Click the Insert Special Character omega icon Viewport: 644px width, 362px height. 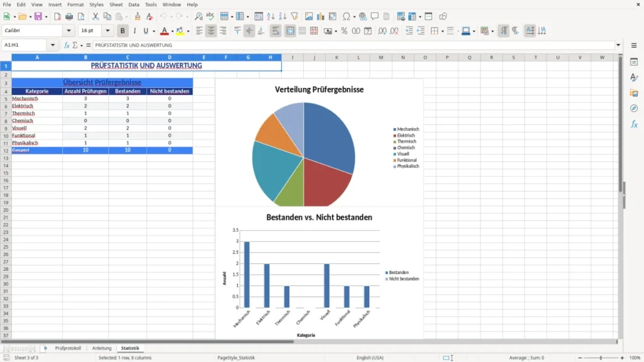[347, 16]
